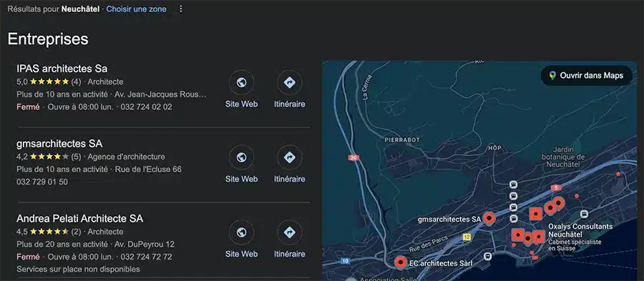Click Jardin botanique de Neuchâtel label
The height and width of the screenshot is (281, 644).
(562, 157)
